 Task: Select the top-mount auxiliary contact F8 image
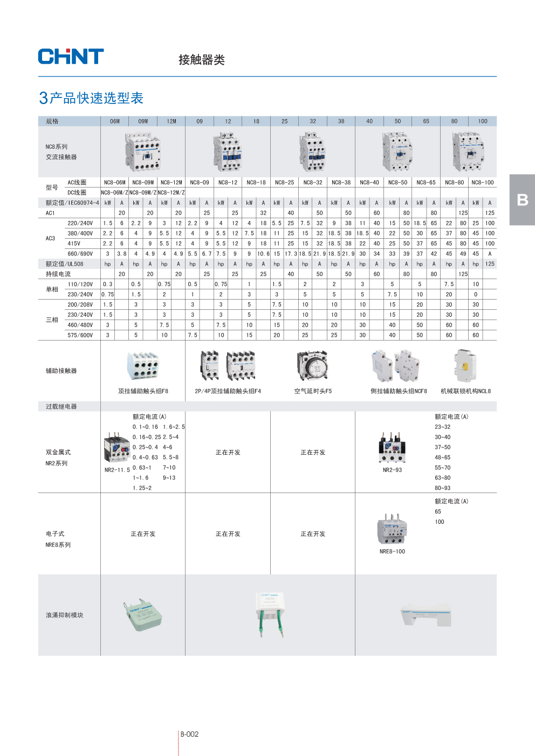[143, 365]
